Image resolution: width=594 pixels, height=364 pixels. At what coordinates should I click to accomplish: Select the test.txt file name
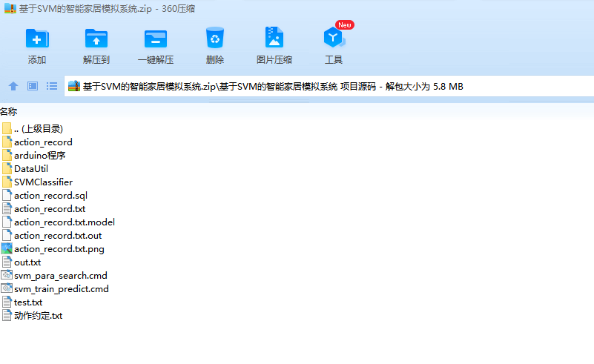pyautogui.click(x=28, y=302)
